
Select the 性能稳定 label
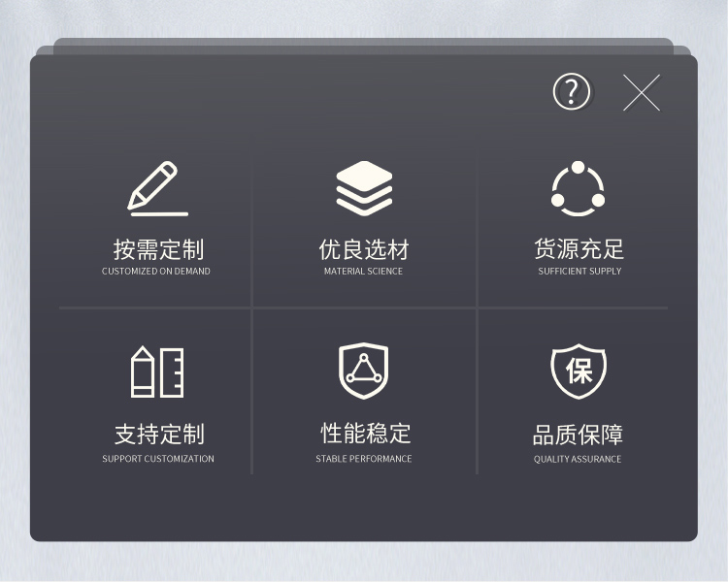tap(365, 433)
